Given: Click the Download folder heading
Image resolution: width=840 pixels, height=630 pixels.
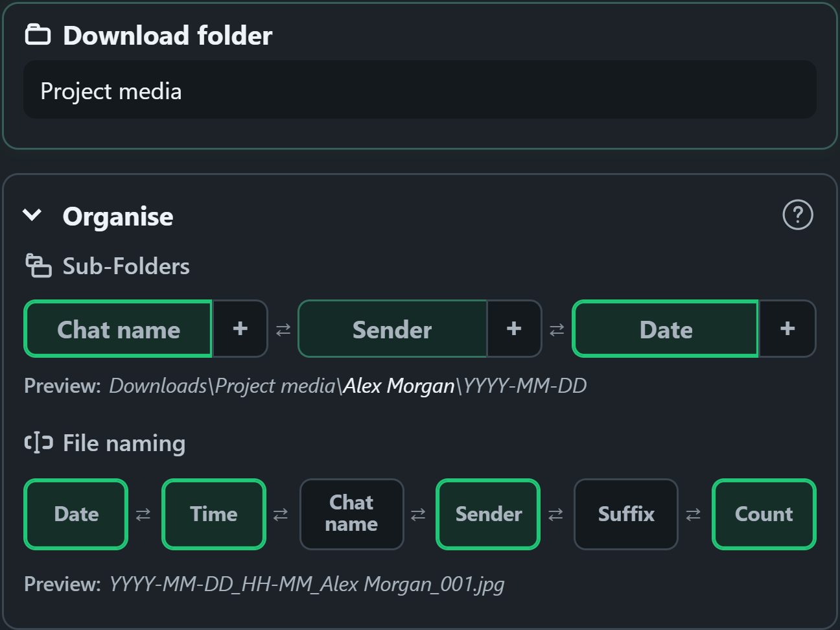Looking at the screenshot, I should [x=167, y=36].
